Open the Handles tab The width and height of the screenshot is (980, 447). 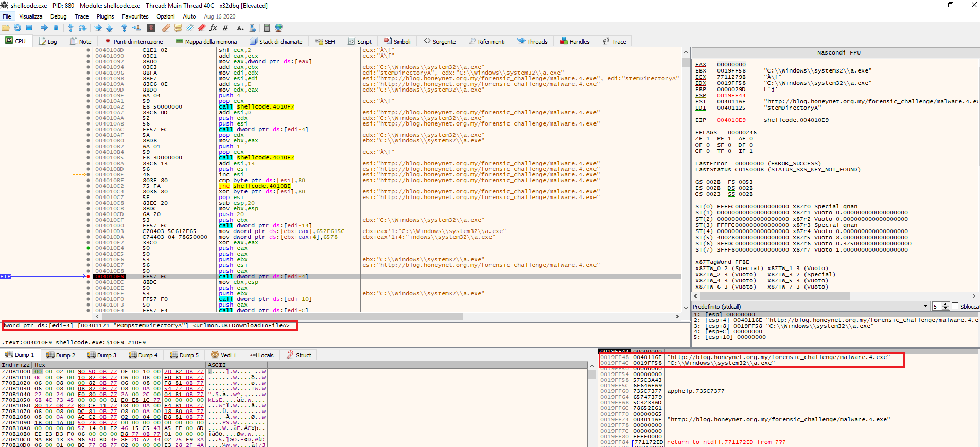coord(574,42)
